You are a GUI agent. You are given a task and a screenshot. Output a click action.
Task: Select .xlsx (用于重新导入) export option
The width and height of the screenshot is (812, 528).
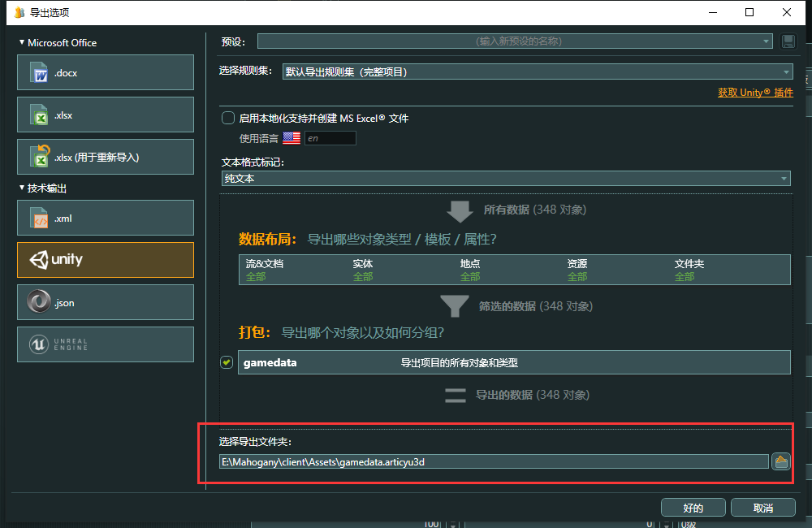click(x=106, y=157)
